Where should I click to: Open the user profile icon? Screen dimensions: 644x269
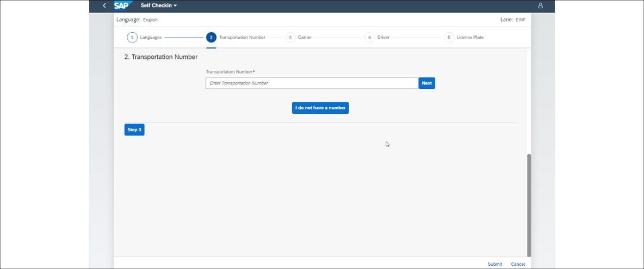pyautogui.click(x=541, y=6)
